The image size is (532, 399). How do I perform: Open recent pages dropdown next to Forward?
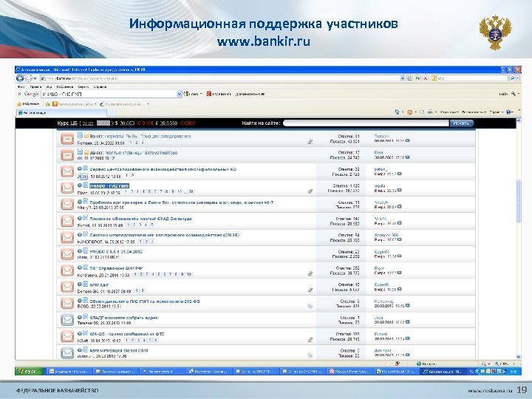[x=35, y=79]
